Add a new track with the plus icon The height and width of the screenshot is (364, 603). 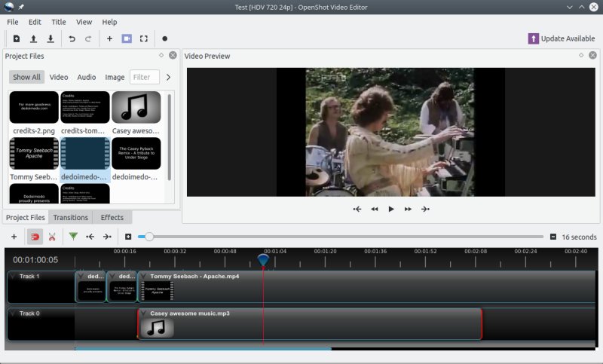14,237
